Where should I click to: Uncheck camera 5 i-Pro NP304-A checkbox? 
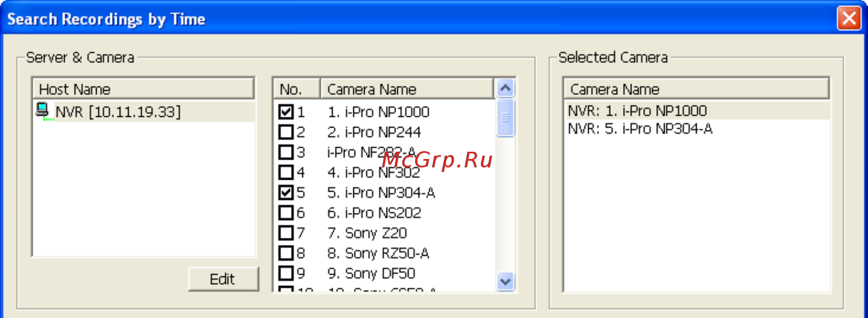click(286, 193)
